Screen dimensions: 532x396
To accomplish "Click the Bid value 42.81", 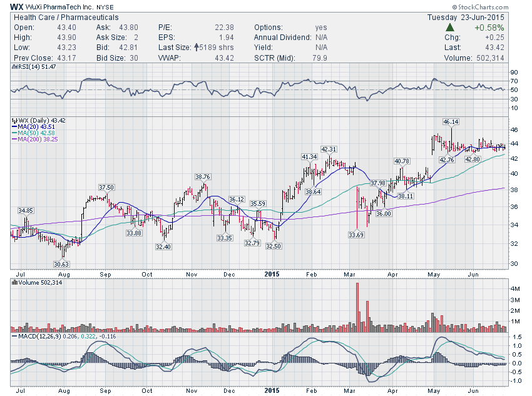I will [128, 48].
